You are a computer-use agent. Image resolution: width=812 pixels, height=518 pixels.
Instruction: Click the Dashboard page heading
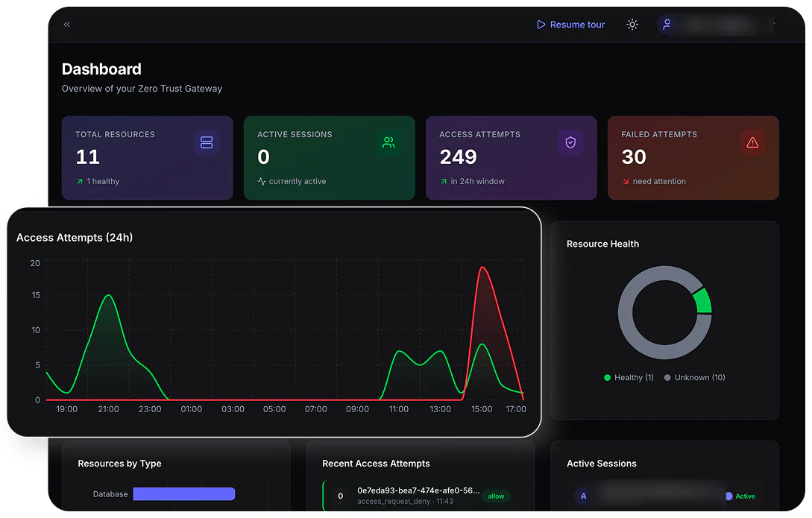point(101,69)
